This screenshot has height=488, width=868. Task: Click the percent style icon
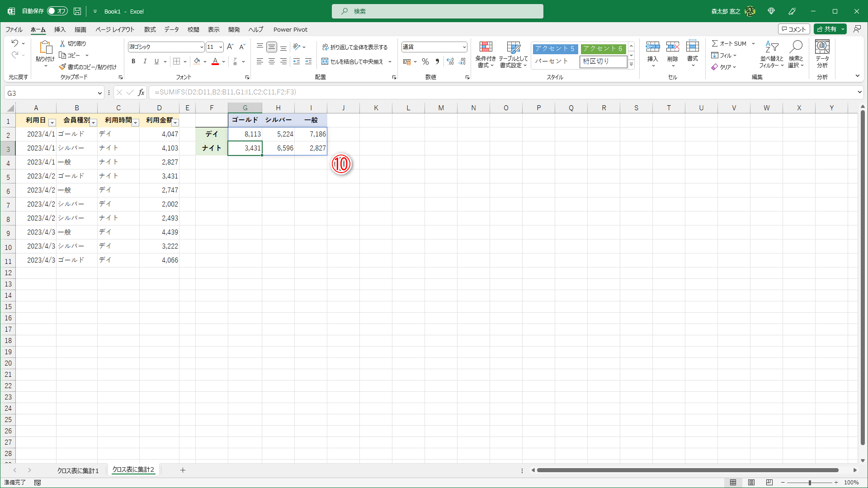425,61
